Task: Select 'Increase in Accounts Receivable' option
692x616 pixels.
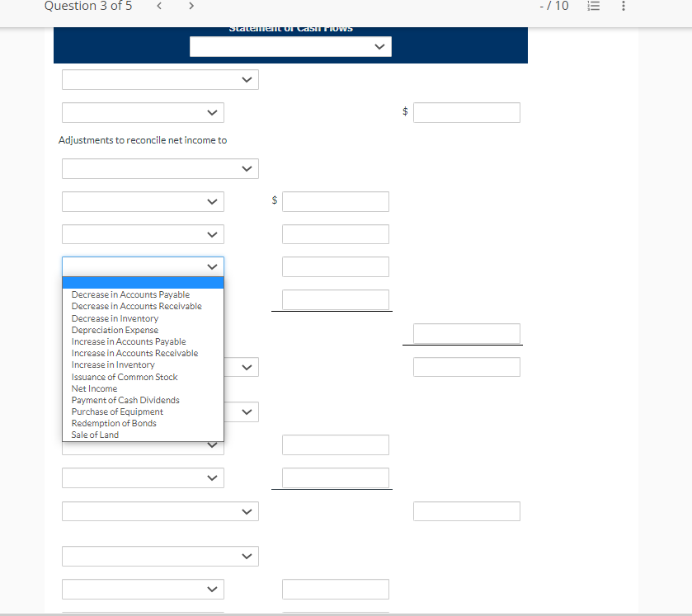Action: click(143, 353)
